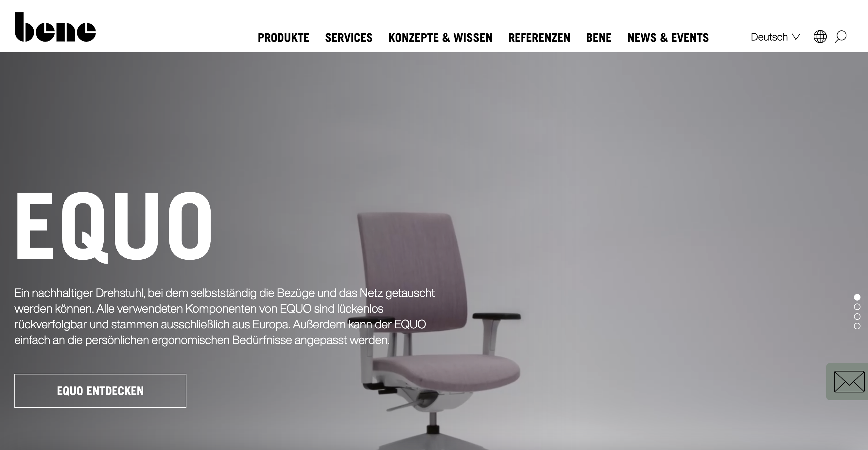Open the SERVICES menu
This screenshot has height=450, width=868.
point(349,38)
